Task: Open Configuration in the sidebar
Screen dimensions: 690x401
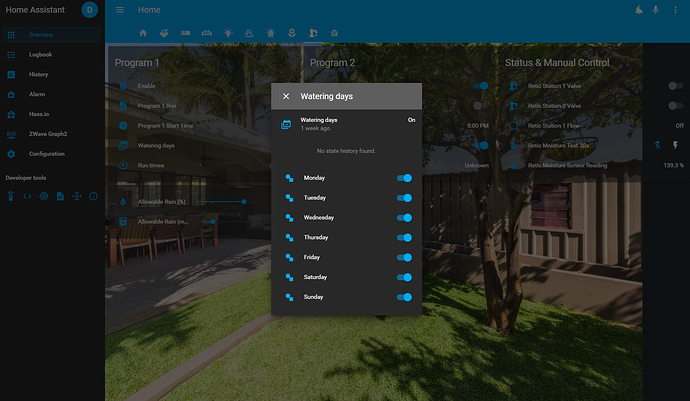Action: point(46,154)
